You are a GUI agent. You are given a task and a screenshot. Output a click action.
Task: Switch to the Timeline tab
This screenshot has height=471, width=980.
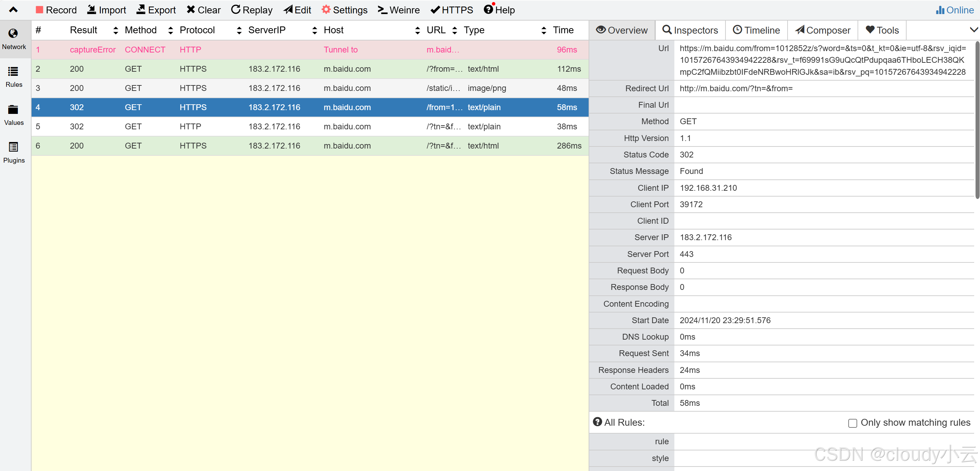tap(756, 30)
